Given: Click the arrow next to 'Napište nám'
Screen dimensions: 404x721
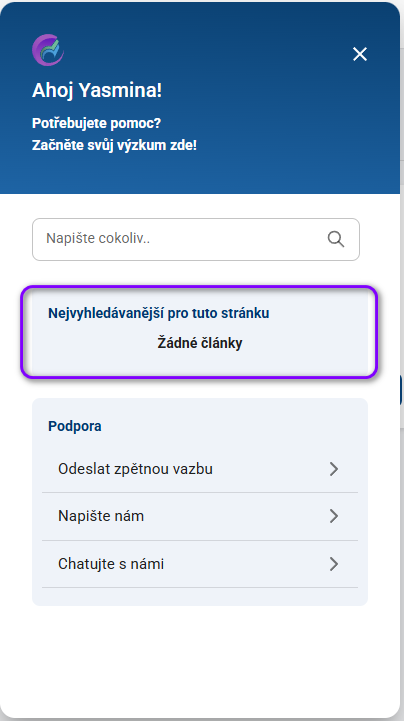Looking at the screenshot, I should [x=334, y=516].
